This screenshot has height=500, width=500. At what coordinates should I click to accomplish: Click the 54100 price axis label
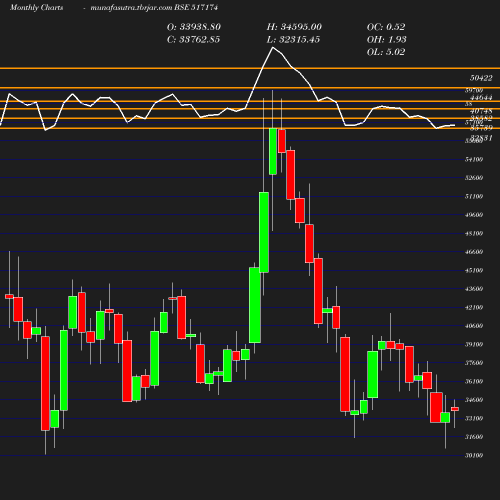(x=474, y=160)
